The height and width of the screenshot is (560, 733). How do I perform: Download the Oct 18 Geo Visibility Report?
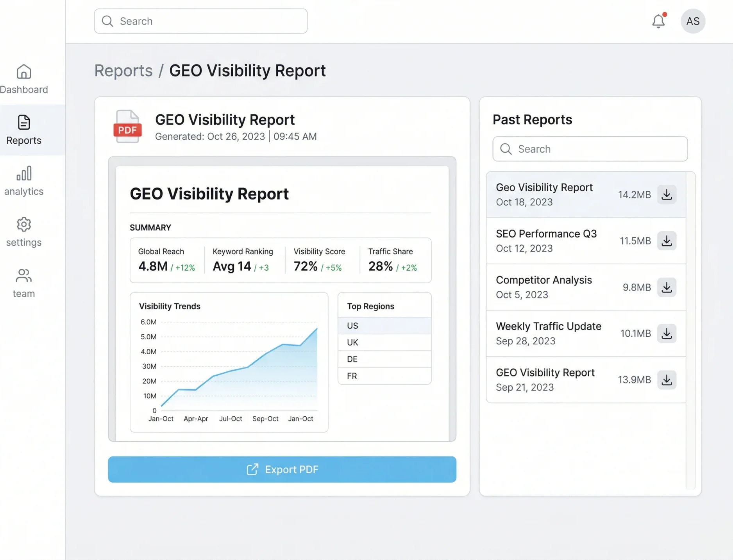[x=667, y=194]
